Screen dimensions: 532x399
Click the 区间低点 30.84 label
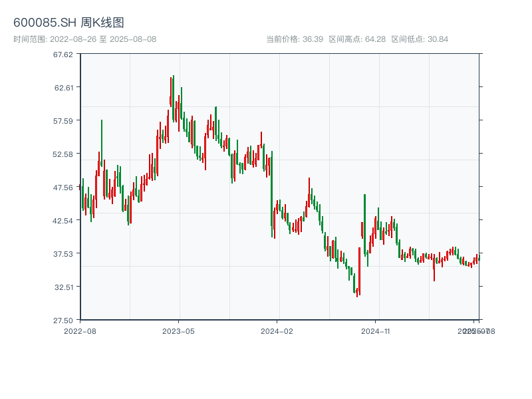pyautogui.click(x=420, y=39)
